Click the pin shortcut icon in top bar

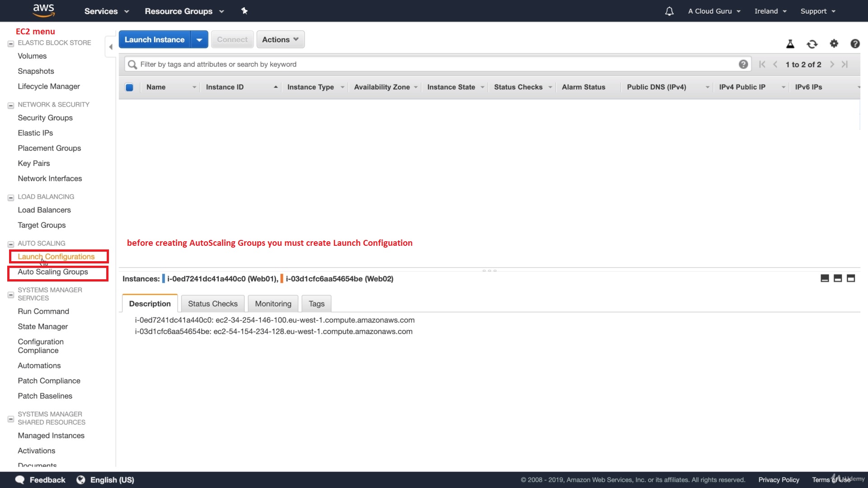coord(245,11)
